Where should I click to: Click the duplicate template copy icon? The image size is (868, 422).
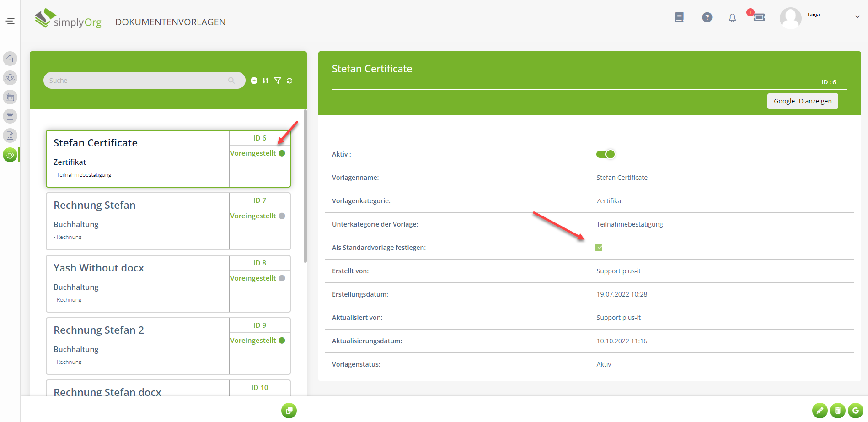[289, 411]
